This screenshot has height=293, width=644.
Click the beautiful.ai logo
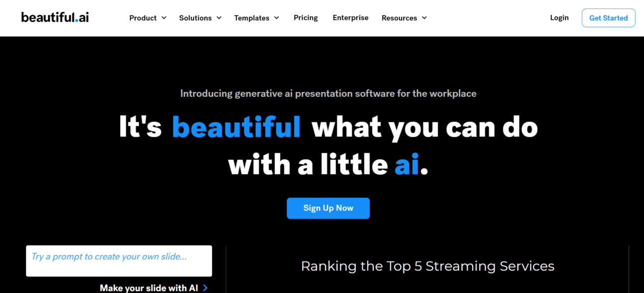coord(55,17)
